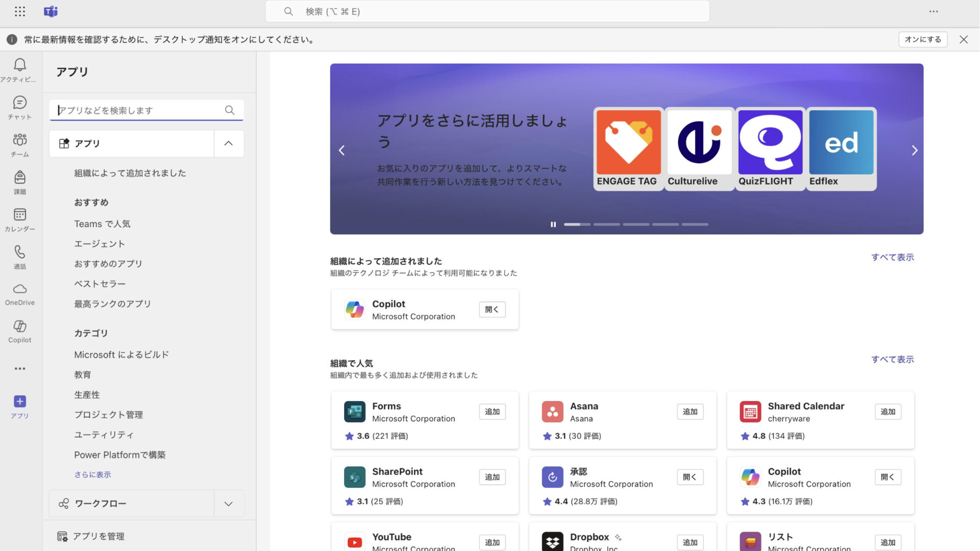980x551 pixels.
Task: Expand the ワークフロー section
Action: click(x=228, y=504)
